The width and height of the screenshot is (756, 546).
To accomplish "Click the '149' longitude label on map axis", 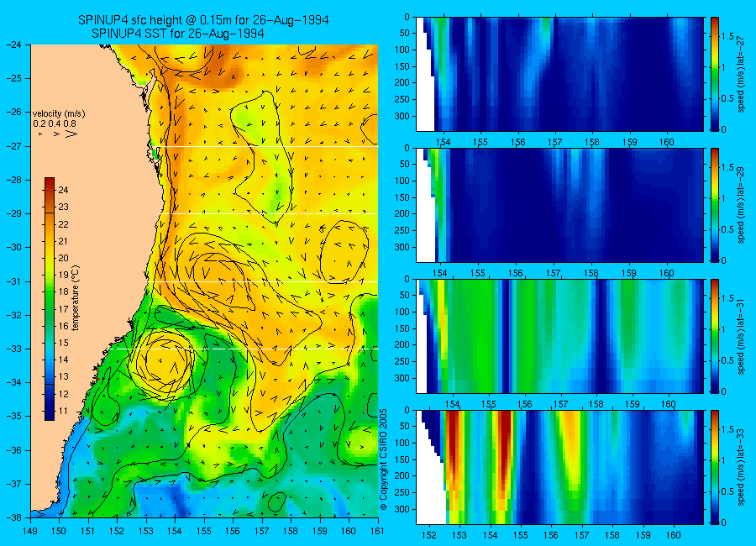I will [x=30, y=531].
